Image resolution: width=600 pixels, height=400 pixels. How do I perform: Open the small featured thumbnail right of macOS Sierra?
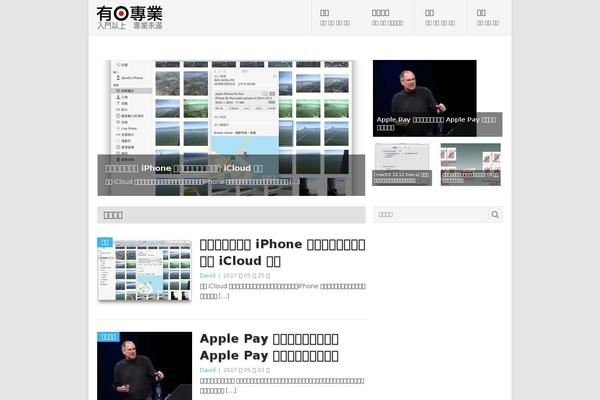[471, 165]
